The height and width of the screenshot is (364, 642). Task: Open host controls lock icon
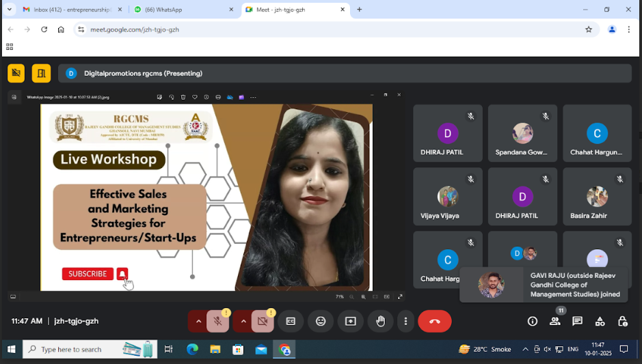(x=622, y=321)
